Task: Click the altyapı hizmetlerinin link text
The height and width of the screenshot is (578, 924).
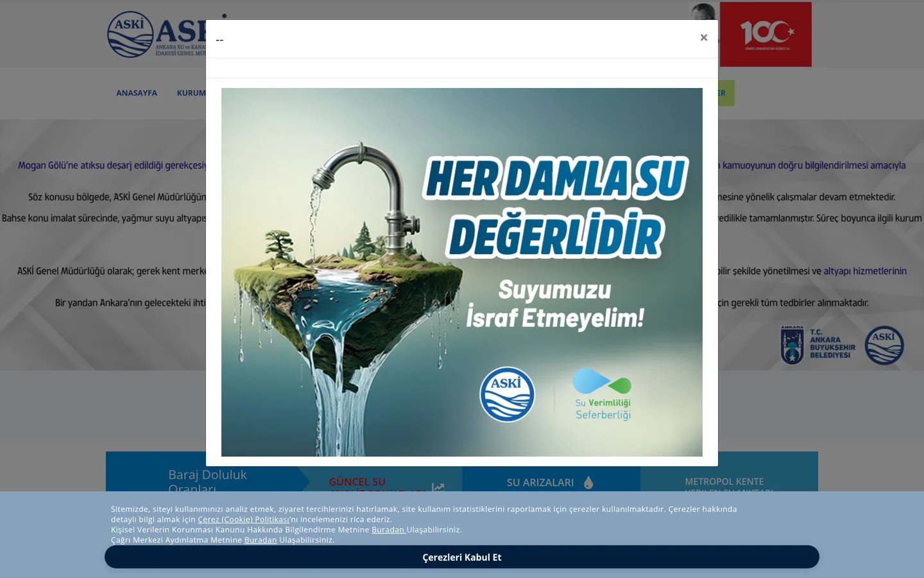Action: click(x=865, y=271)
